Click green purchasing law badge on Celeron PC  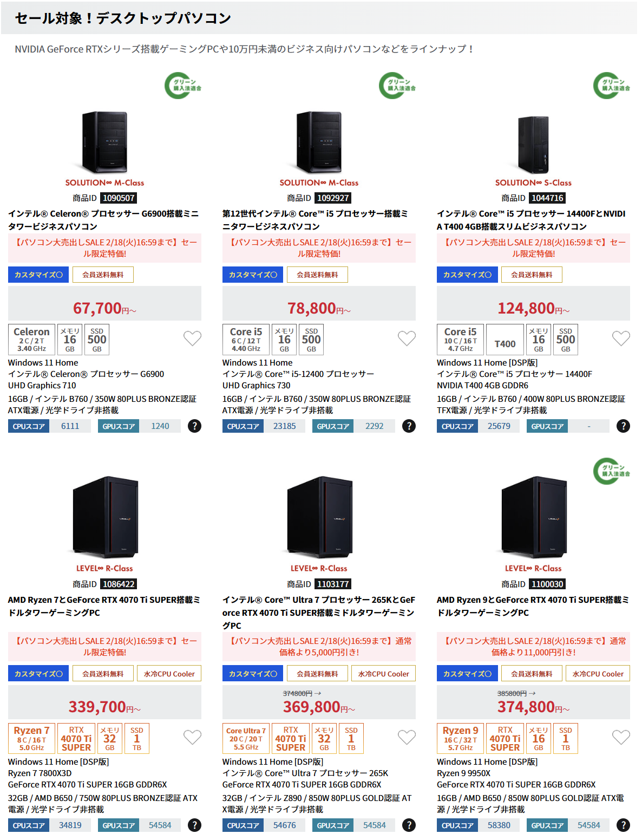coord(182,86)
